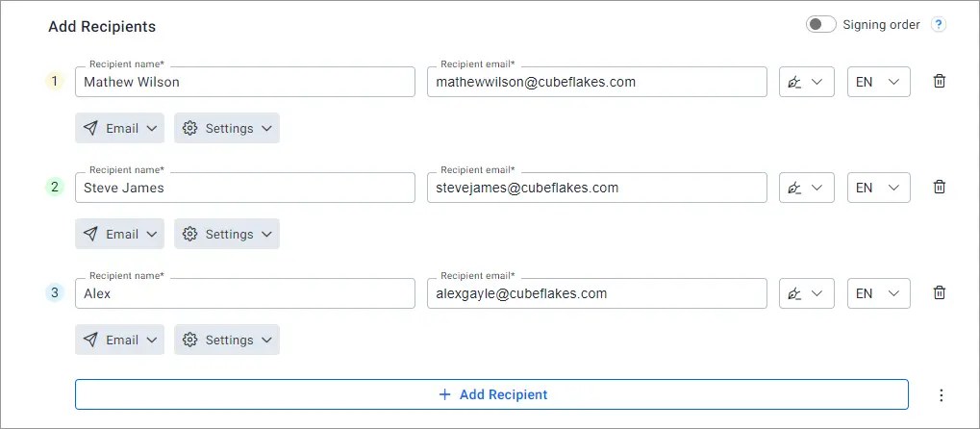Image resolution: width=980 pixels, height=429 pixels.
Task: Edit recipient name field Mathew Wilson
Action: (245, 82)
